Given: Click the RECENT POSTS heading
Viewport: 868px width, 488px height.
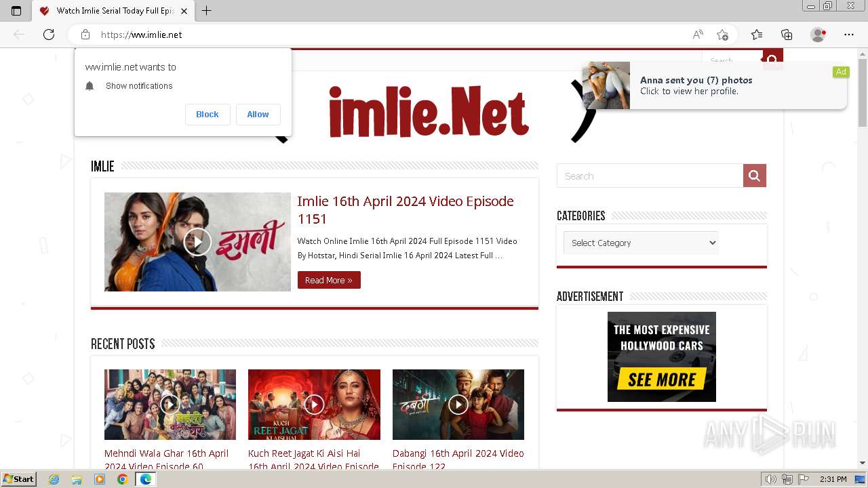Looking at the screenshot, I should [x=123, y=344].
